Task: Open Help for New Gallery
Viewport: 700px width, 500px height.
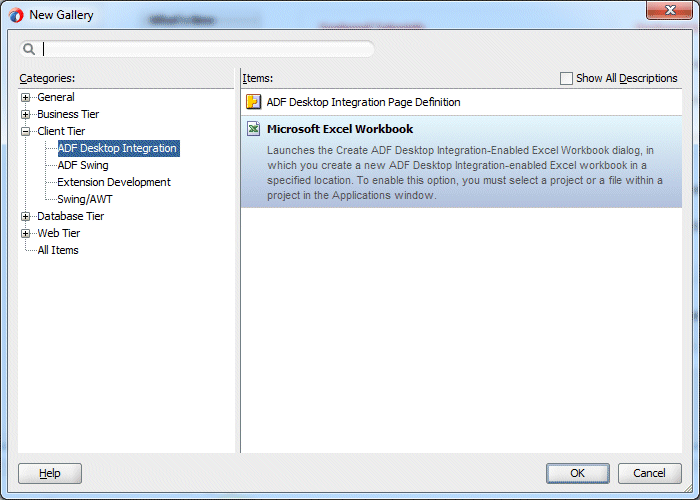Action: [50, 473]
